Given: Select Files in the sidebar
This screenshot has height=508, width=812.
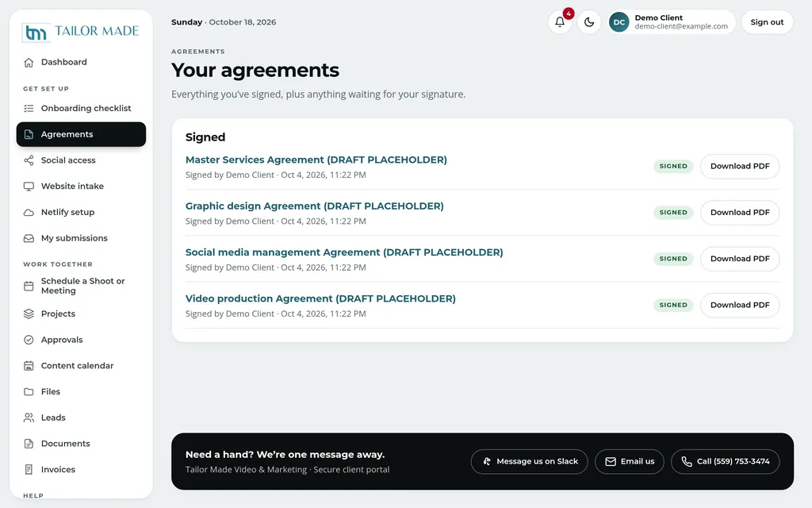Looking at the screenshot, I should click(81, 391).
